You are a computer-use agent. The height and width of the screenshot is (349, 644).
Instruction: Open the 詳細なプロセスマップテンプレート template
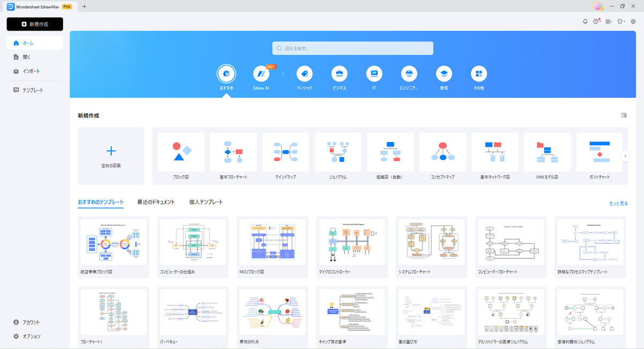590,247
